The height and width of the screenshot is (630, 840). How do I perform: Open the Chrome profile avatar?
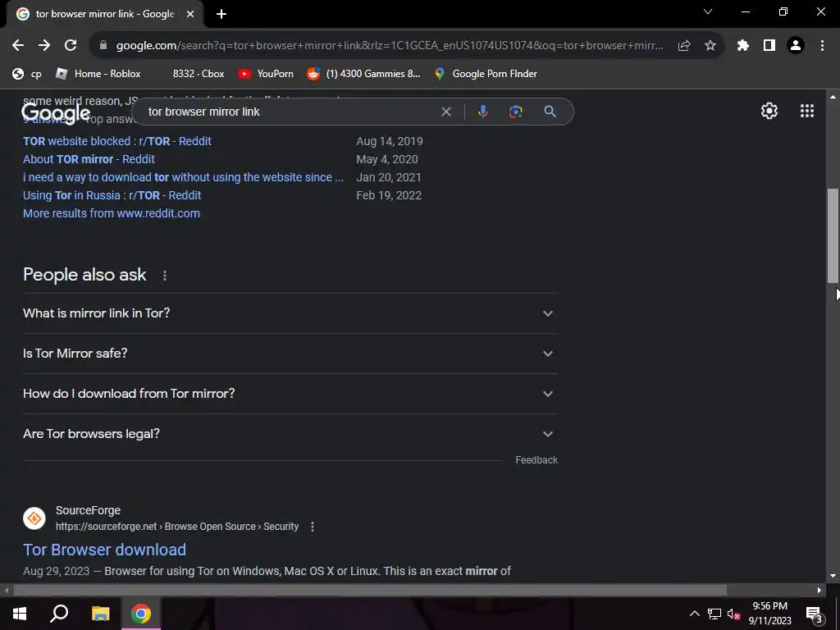[x=796, y=46]
